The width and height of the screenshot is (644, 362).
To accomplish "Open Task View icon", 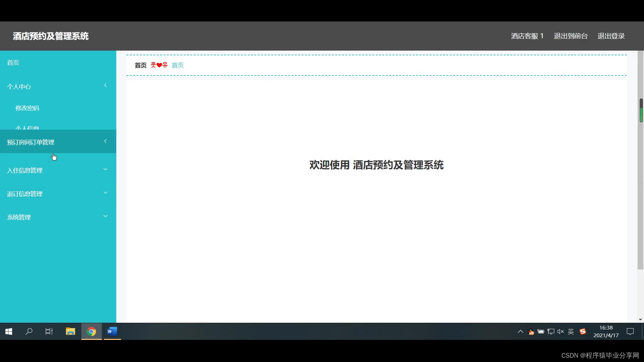I will [x=49, y=331].
